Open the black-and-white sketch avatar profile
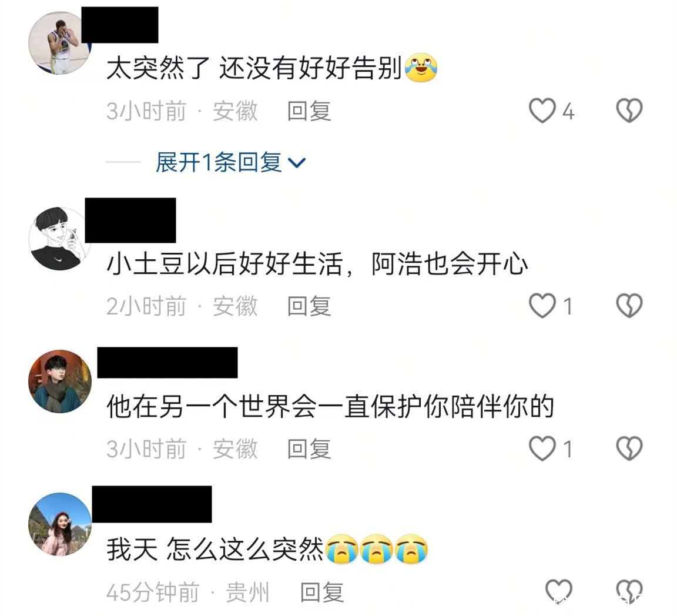677x616 pixels. point(59,239)
